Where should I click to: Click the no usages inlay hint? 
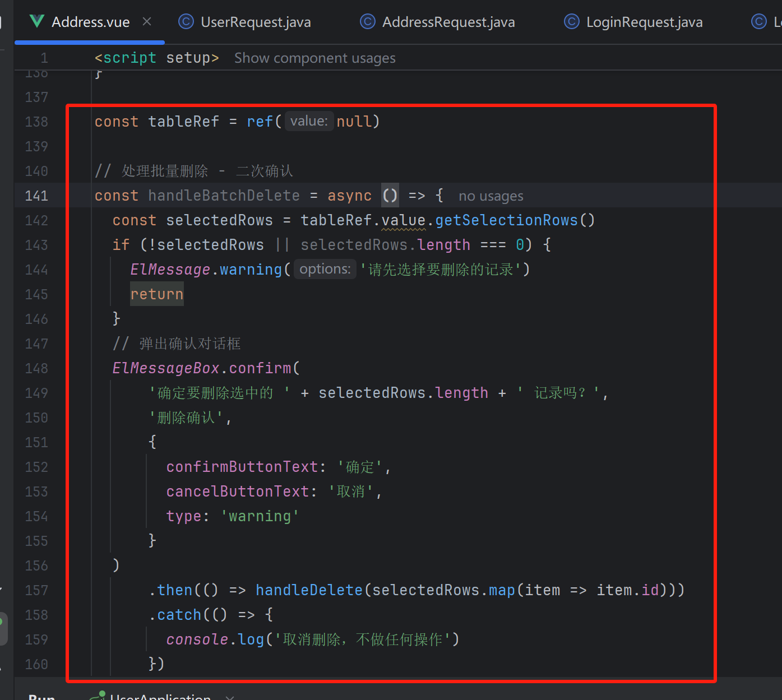[491, 196]
